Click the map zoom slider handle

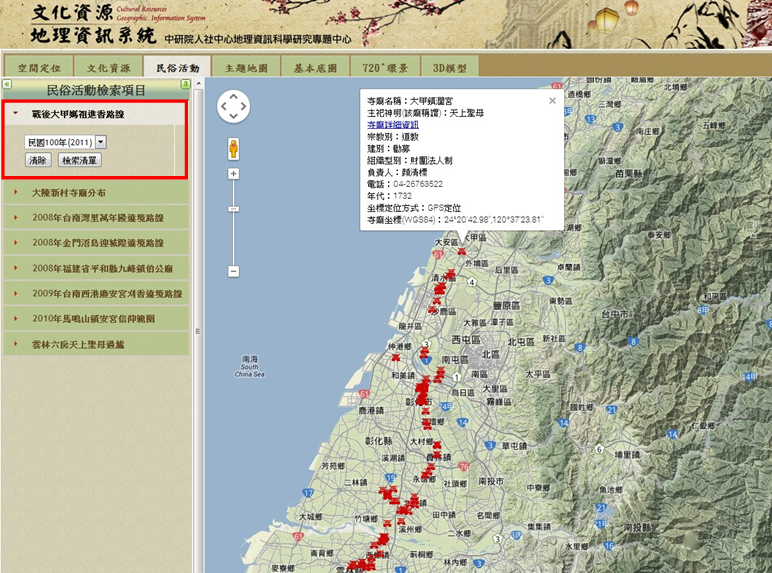[x=234, y=209]
